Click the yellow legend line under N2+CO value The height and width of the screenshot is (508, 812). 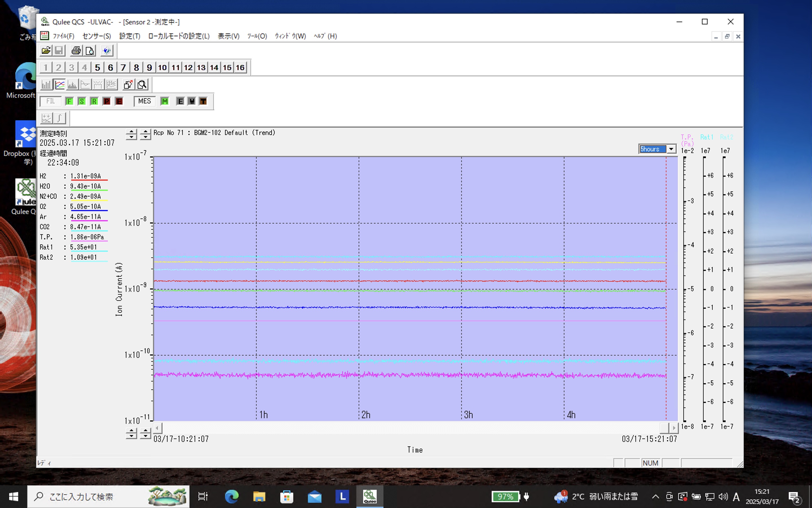[89, 201]
